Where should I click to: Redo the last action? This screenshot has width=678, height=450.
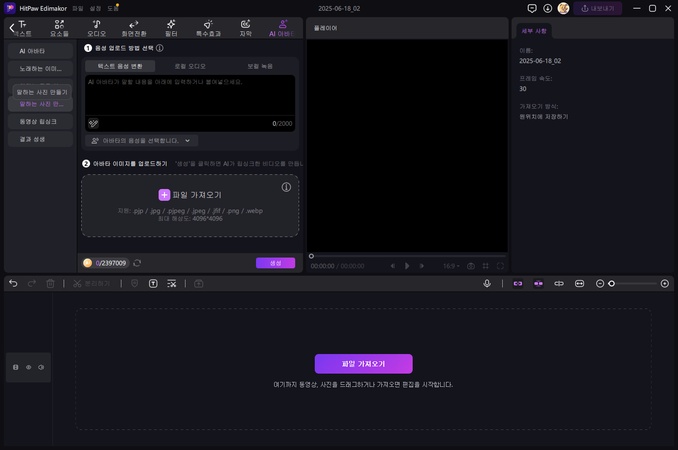(x=32, y=284)
